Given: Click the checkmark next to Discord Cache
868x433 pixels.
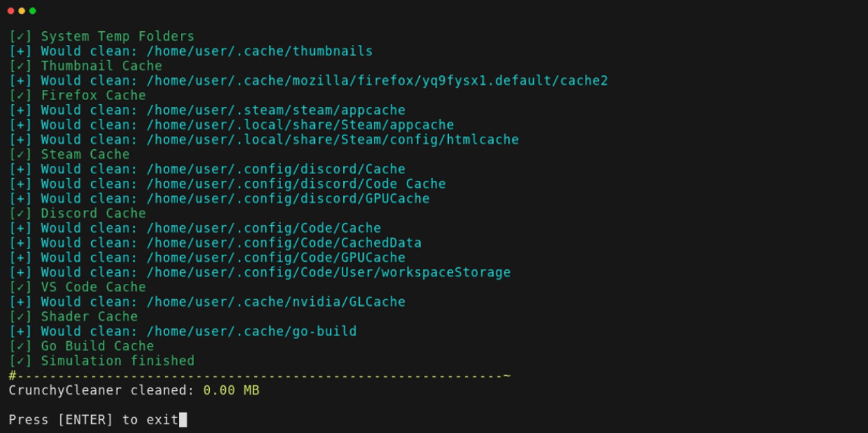Looking at the screenshot, I should (x=20, y=213).
